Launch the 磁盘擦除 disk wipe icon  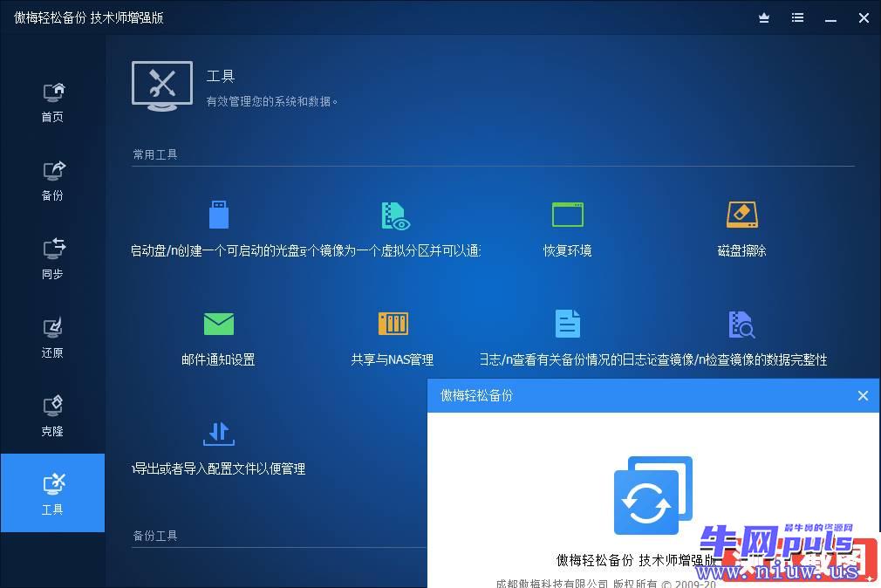click(x=742, y=215)
